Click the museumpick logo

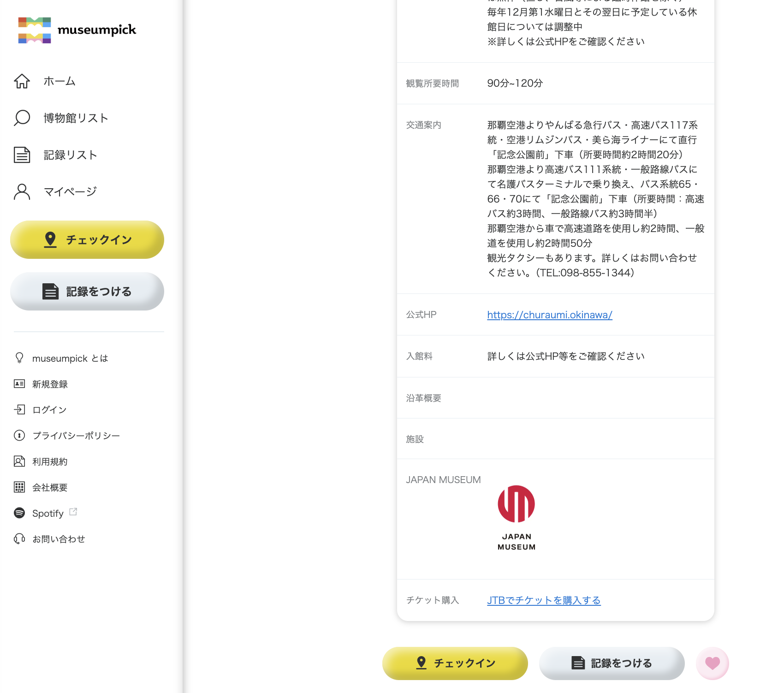tap(77, 30)
